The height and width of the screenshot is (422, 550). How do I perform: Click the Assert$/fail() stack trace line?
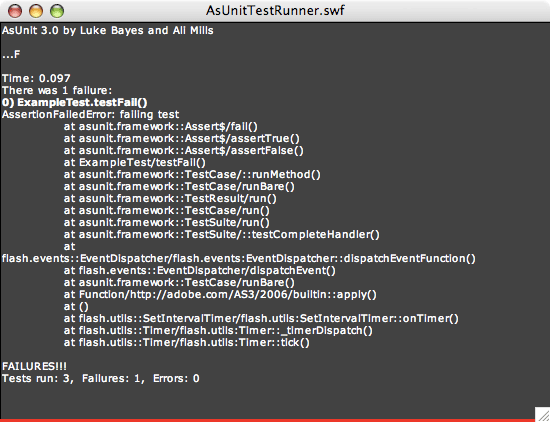click(161, 126)
